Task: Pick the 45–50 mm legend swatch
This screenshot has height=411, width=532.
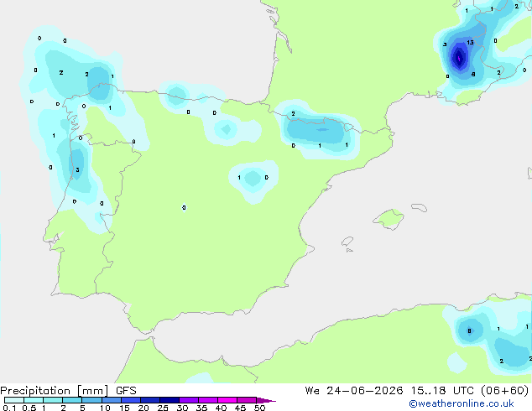Action: click(x=247, y=400)
